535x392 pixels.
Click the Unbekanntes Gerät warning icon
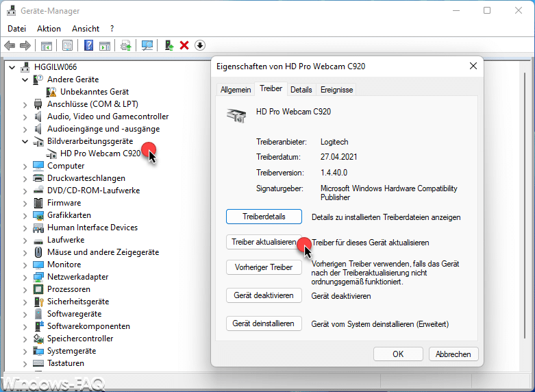51,92
